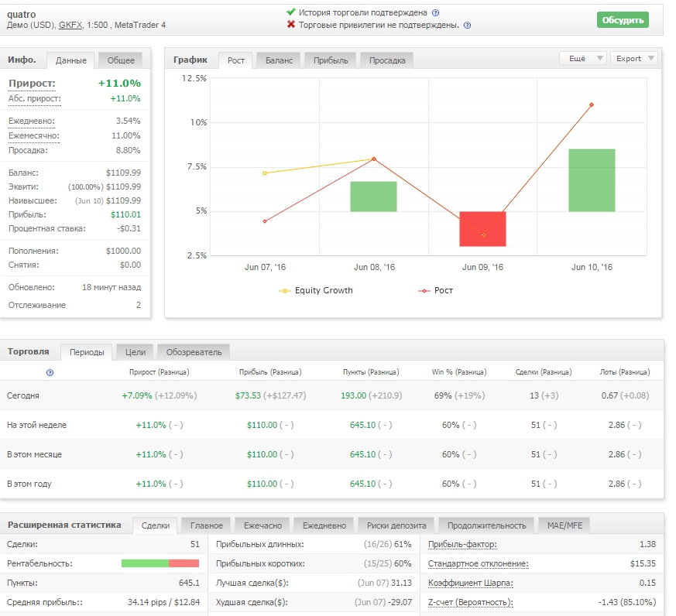This screenshot has height=616, width=676.
Task: Click the Jun 07 Рост data point
Action: (x=265, y=221)
